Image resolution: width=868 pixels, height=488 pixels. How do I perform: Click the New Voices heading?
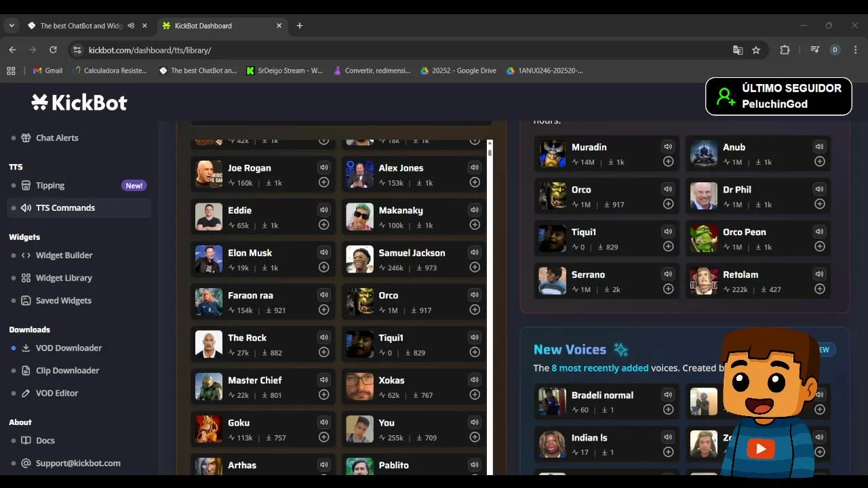(570, 350)
